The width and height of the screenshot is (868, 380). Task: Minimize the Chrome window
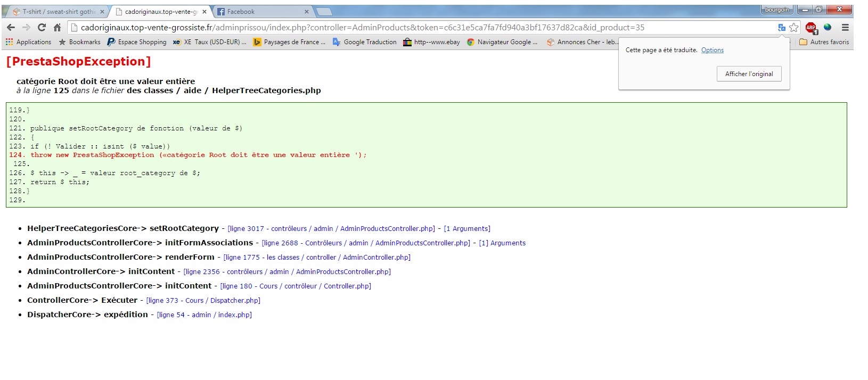[x=805, y=10]
